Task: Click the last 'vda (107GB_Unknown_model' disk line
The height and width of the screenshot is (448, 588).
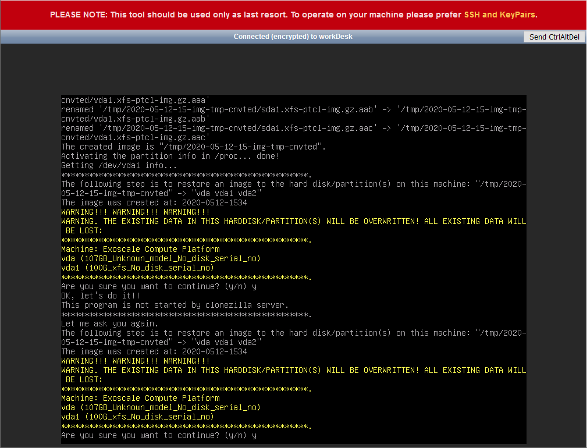Action: [x=161, y=408]
